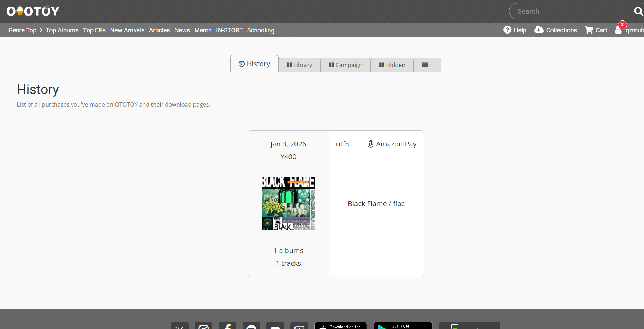Click the search magnifier icon
Image resolution: width=644 pixels, height=329 pixels.
point(638,11)
